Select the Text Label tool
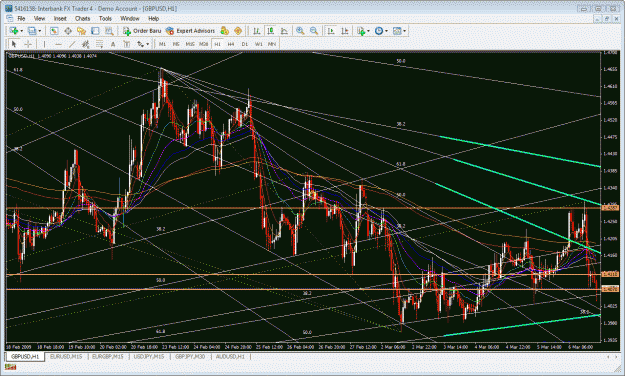 (127, 44)
